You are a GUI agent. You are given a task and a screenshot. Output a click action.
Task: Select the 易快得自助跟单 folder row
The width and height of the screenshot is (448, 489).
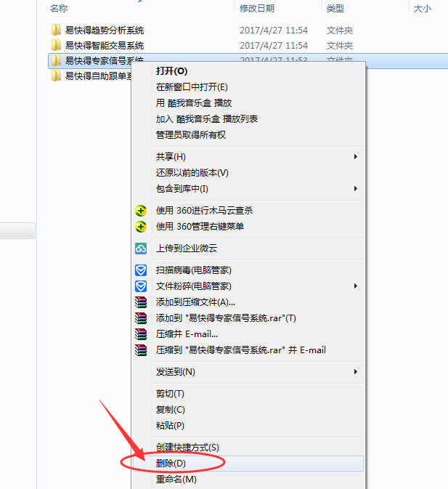tap(90, 76)
